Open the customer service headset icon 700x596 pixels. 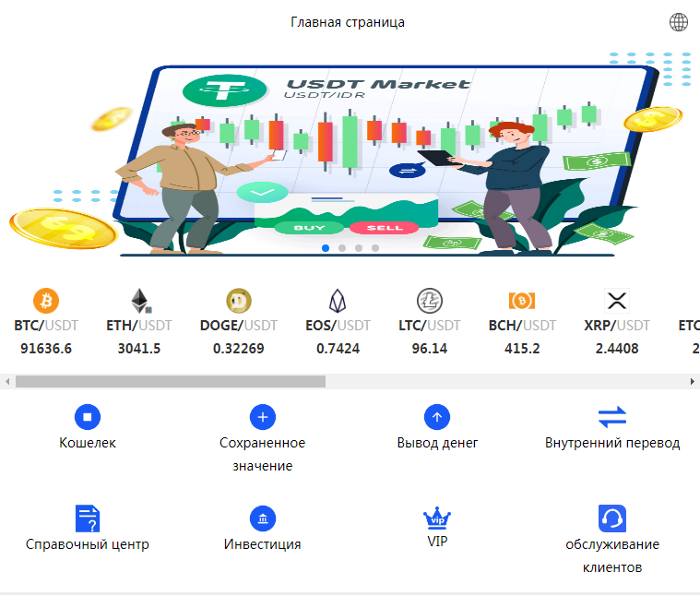[x=612, y=519]
